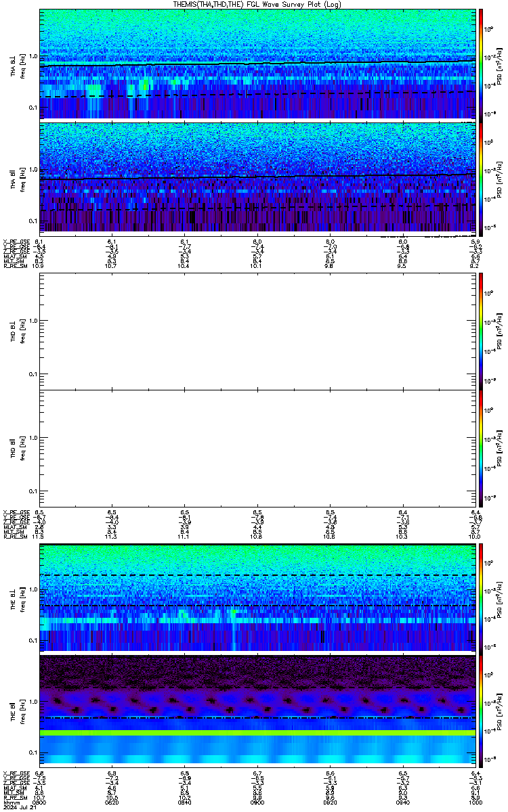Click the 0920 time tick label
Screen dimensions: 508x812
(330, 803)
